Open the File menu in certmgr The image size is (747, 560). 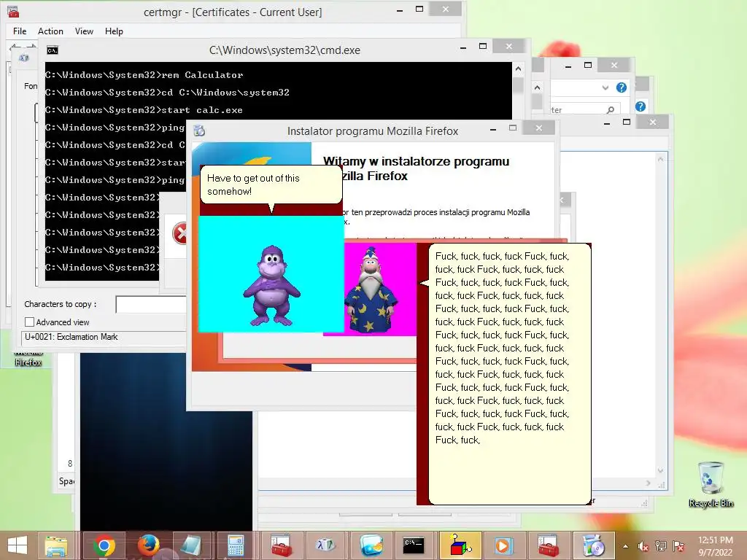coord(20,31)
